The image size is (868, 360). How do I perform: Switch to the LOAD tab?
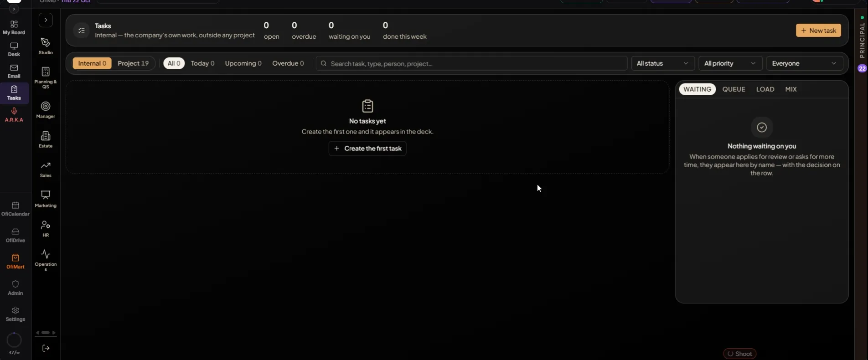coord(765,89)
